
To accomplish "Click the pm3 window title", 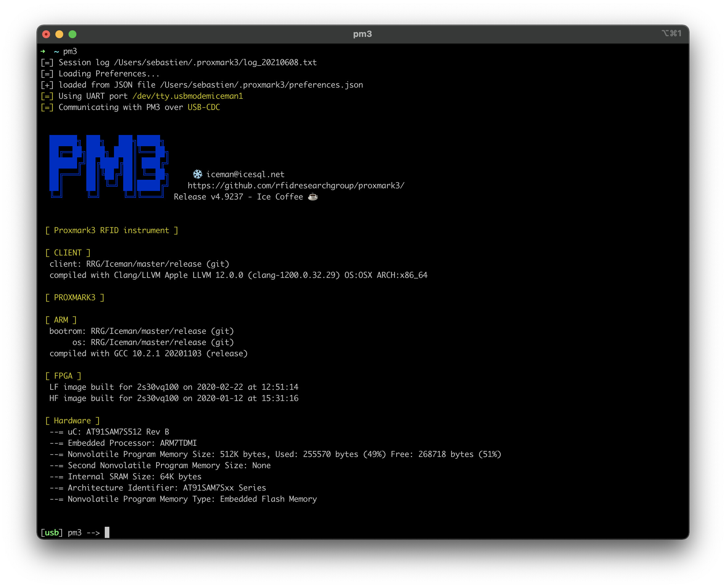I will coord(362,34).
